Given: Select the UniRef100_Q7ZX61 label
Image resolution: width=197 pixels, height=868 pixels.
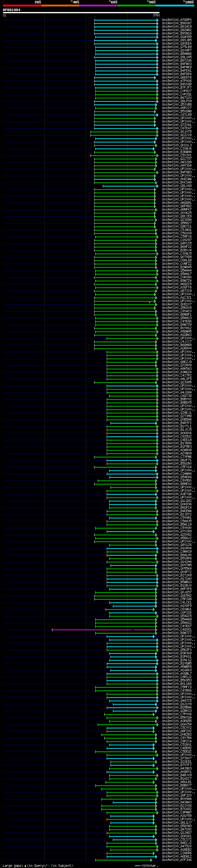Looking at the screenshot, I should click(176, 125).
